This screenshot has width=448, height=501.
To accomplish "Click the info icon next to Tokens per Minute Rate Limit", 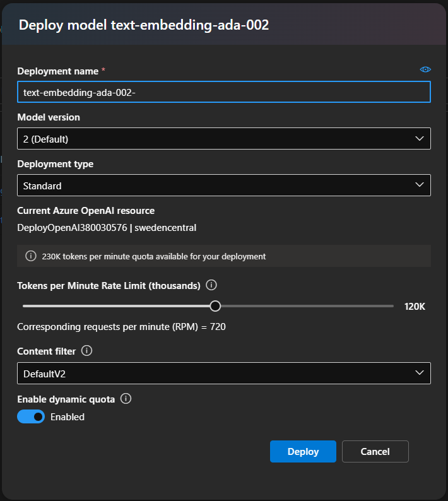I will click(x=211, y=285).
